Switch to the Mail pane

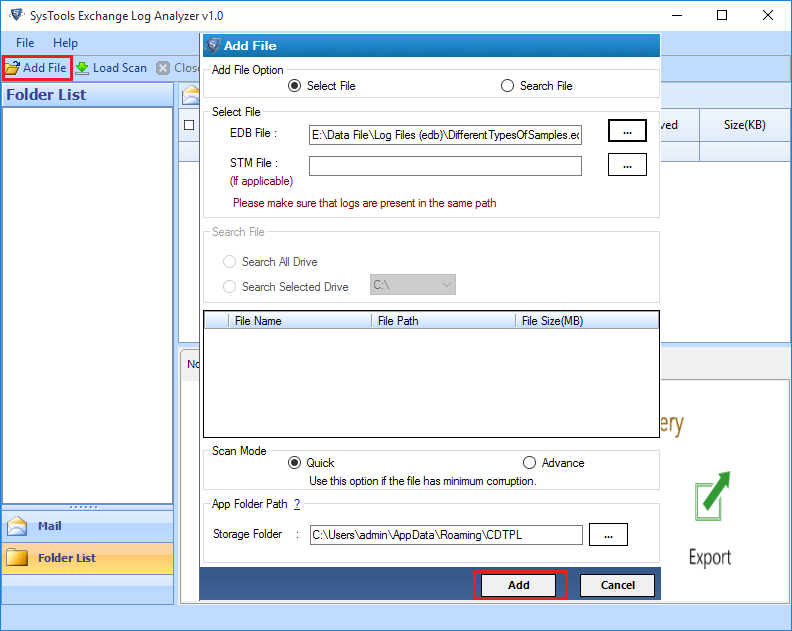tap(87, 526)
